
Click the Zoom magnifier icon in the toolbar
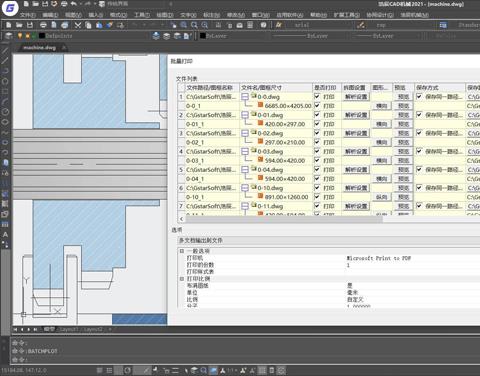pos(194,25)
